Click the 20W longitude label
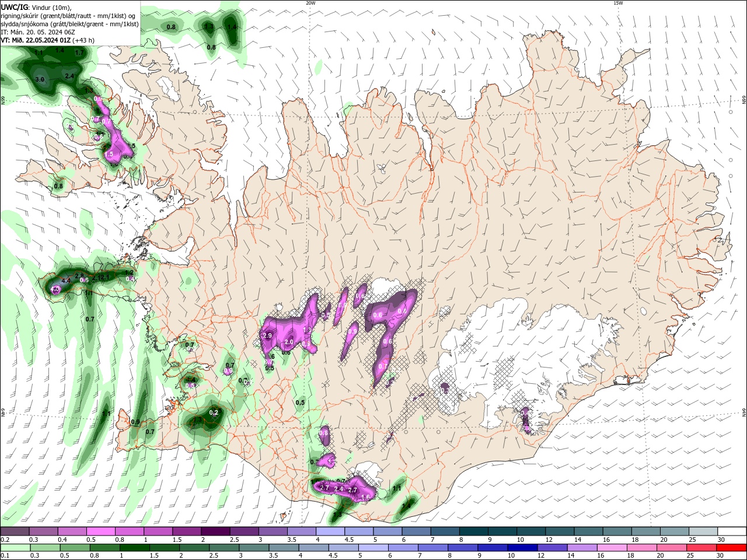The image size is (747, 560). click(x=311, y=3)
